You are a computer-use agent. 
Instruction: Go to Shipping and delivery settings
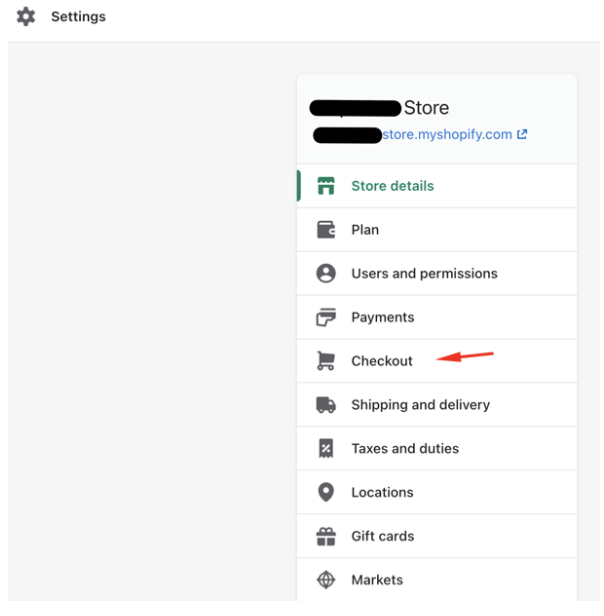click(x=437, y=405)
